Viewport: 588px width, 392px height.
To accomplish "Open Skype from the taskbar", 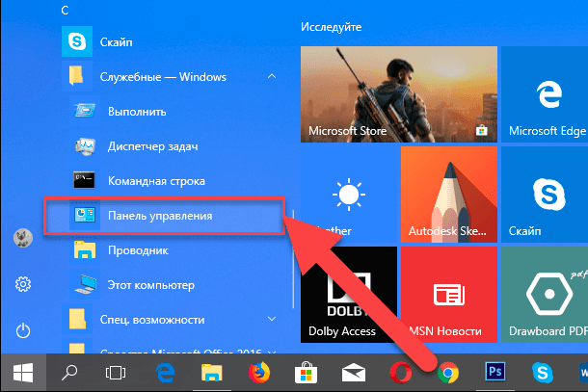I will click(543, 373).
